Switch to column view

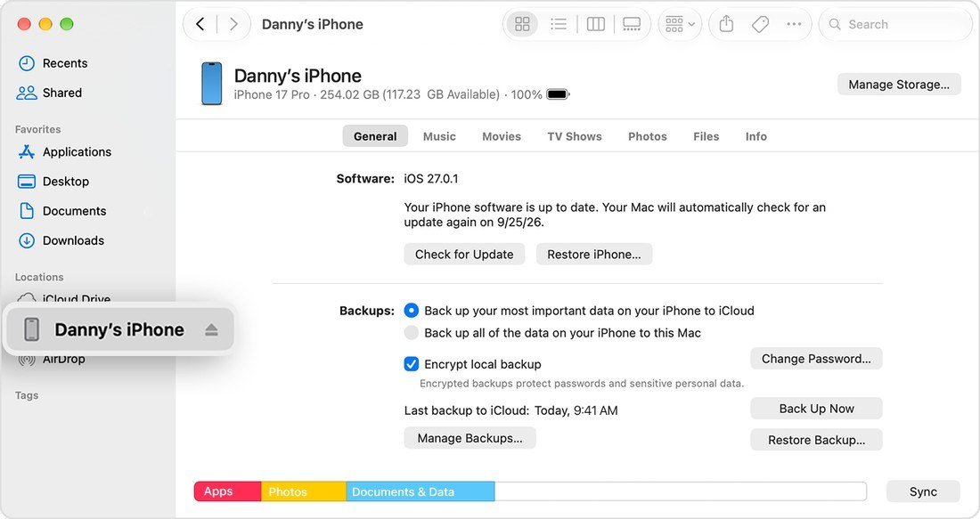click(596, 24)
